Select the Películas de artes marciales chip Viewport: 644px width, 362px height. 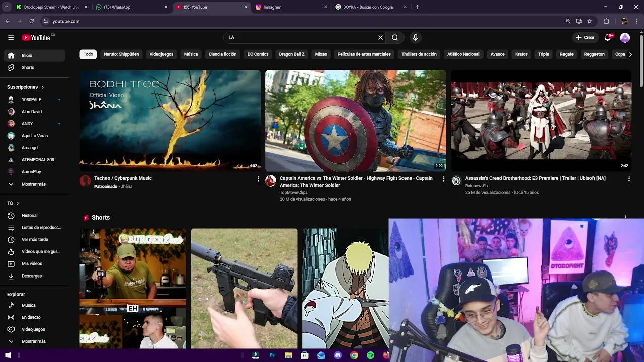tap(364, 54)
